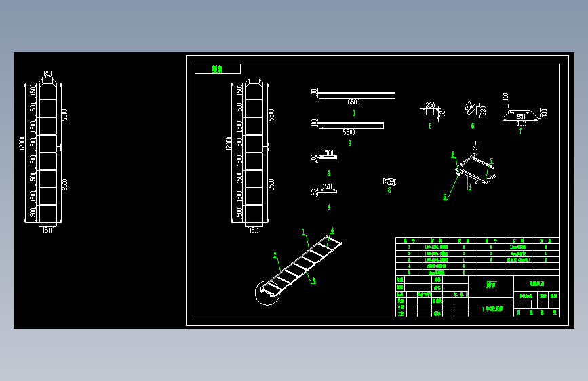Click the 430 dimension right of the part 7 frame
Viewport: 588px width, 381px height.
coord(545,113)
